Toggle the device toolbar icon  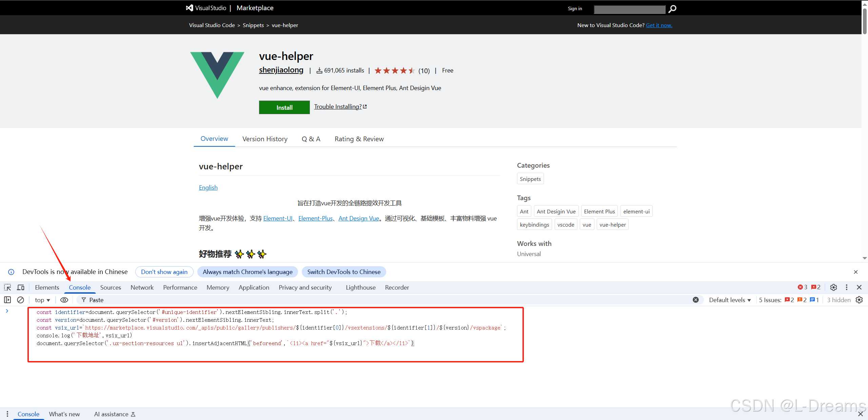click(x=21, y=288)
